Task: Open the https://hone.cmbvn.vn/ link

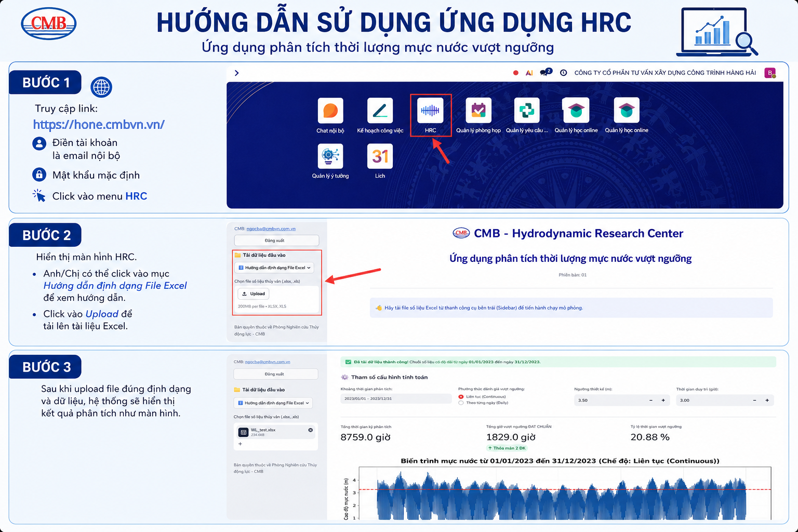Action: [99, 124]
